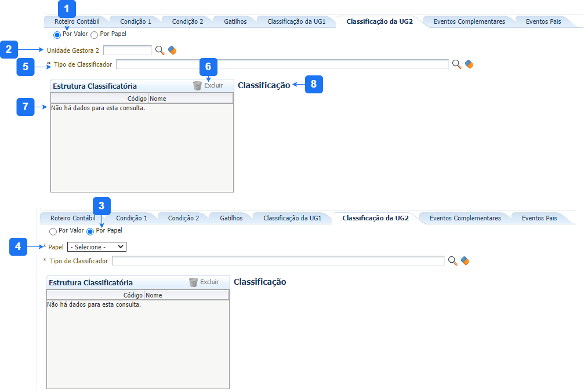Viewport: 584px width, 392px height.
Task: Click the eraser icon beside Unidade Gestora 2
Action: [172, 50]
